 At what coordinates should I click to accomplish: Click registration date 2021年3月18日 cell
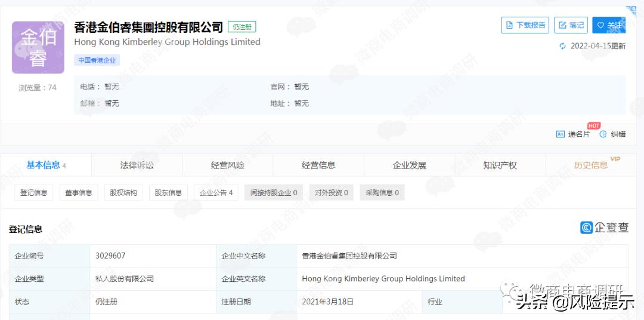click(x=359, y=302)
